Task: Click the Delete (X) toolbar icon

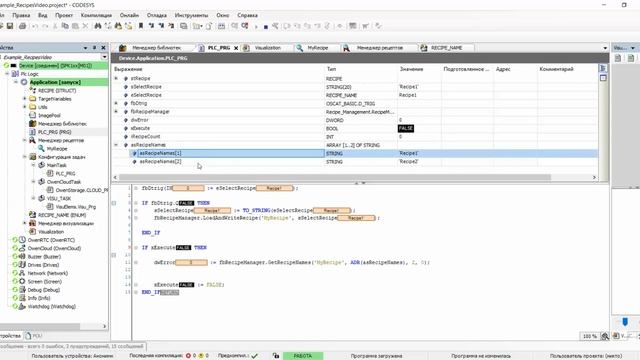Action: click(85, 26)
